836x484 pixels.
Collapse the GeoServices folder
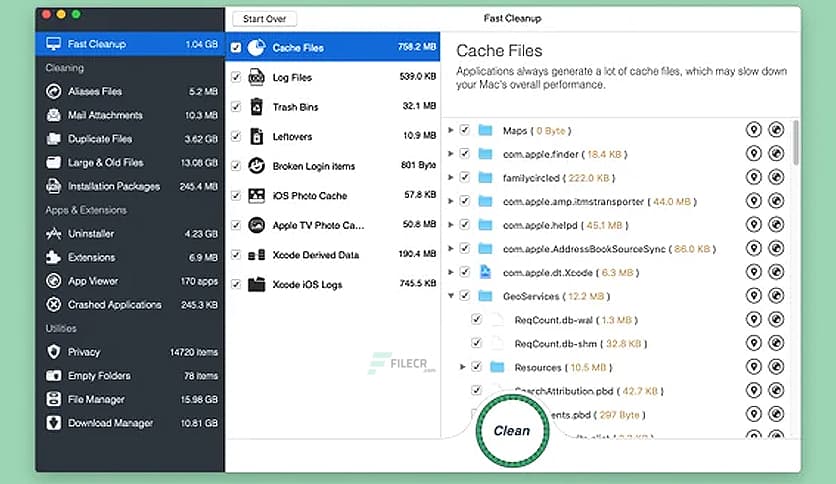pyautogui.click(x=451, y=295)
